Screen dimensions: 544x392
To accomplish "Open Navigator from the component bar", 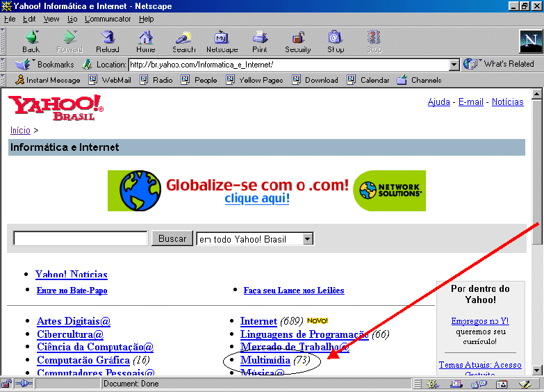I will (432, 384).
